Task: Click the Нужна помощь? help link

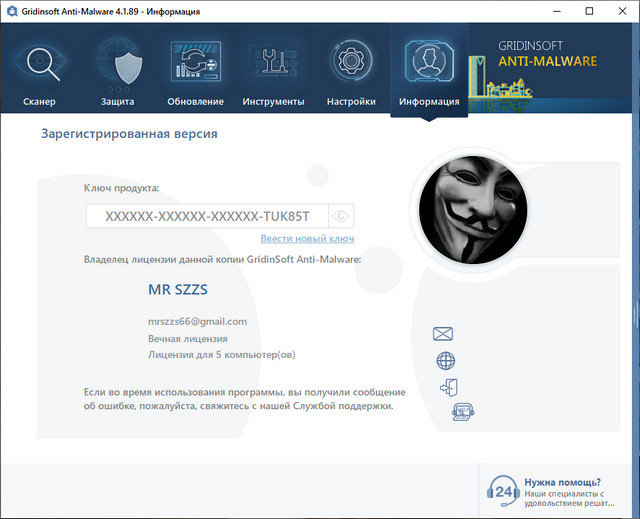Action: pyautogui.click(x=562, y=482)
